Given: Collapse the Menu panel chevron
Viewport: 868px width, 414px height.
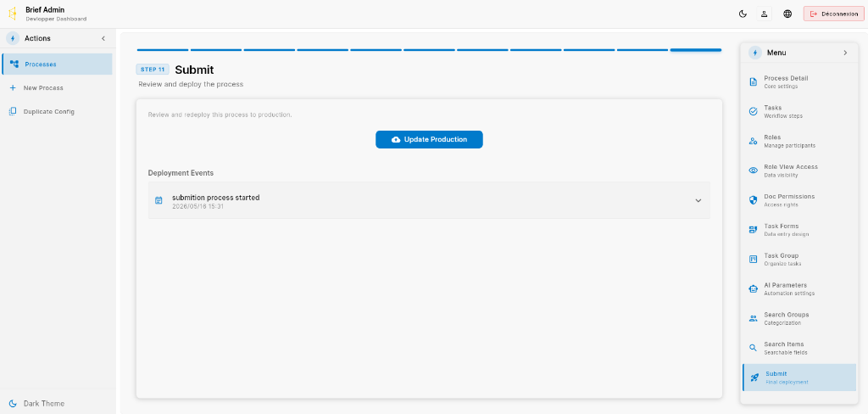Looking at the screenshot, I should click(x=845, y=53).
